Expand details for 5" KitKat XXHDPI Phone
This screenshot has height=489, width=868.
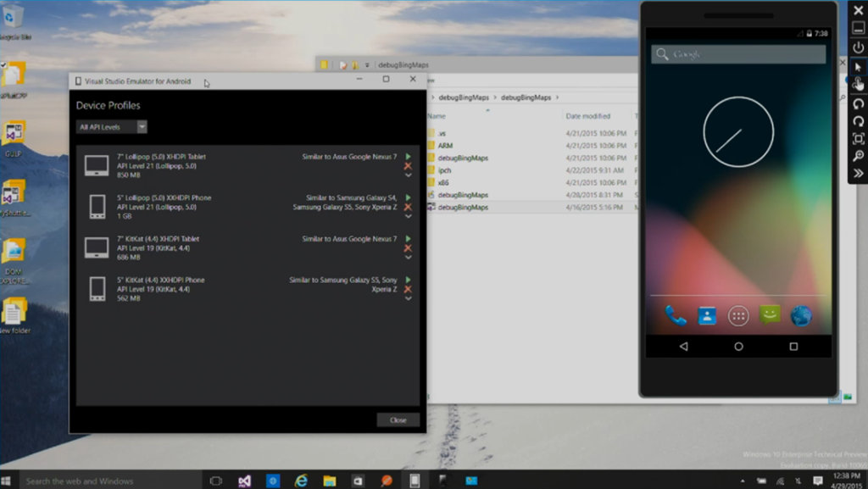[x=408, y=297]
